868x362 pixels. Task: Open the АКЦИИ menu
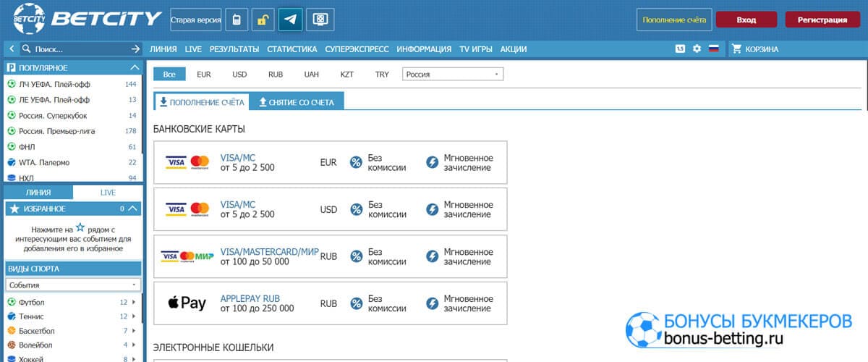[x=514, y=49]
